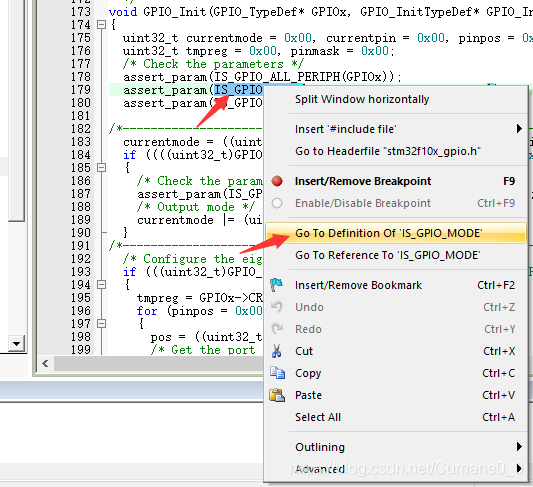Click the Paste clipboard icon
The image size is (533, 487).
[277, 395]
